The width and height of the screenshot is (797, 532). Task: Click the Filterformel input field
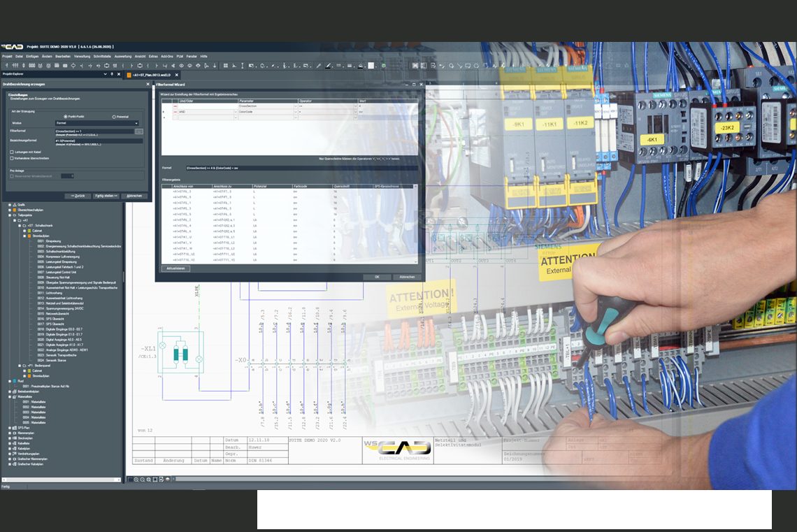94,131
